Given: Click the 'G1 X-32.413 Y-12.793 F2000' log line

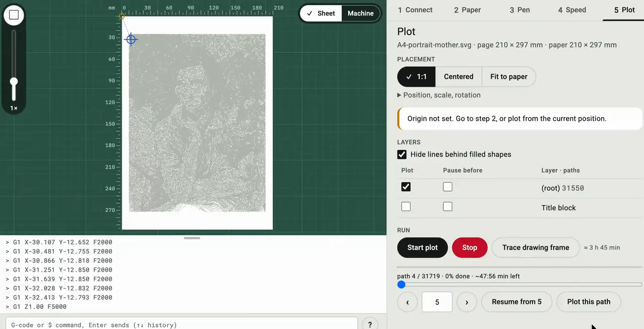Looking at the screenshot, I should [59, 297].
